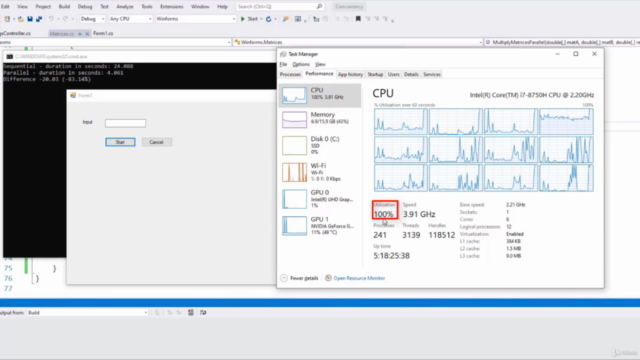This screenshot has width=640, height=360.
Task: Click the search magnifier icon in Search box
Action: tap(319, 7)
